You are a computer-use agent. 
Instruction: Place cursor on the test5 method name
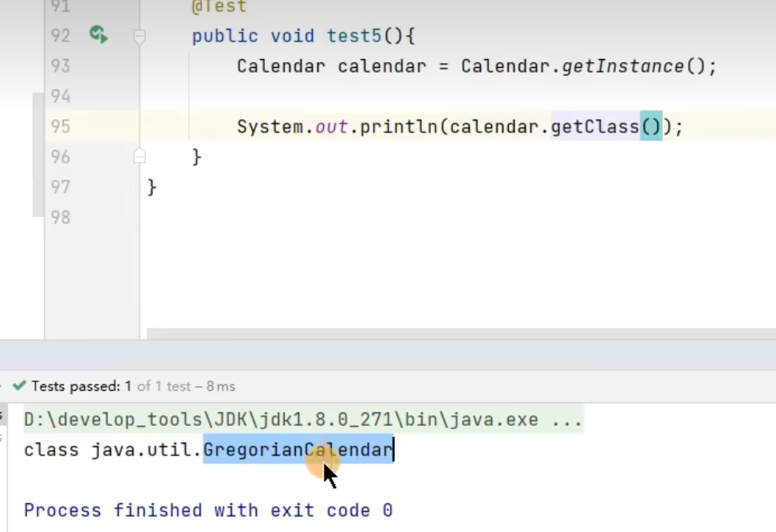click(x=354, y=36)
